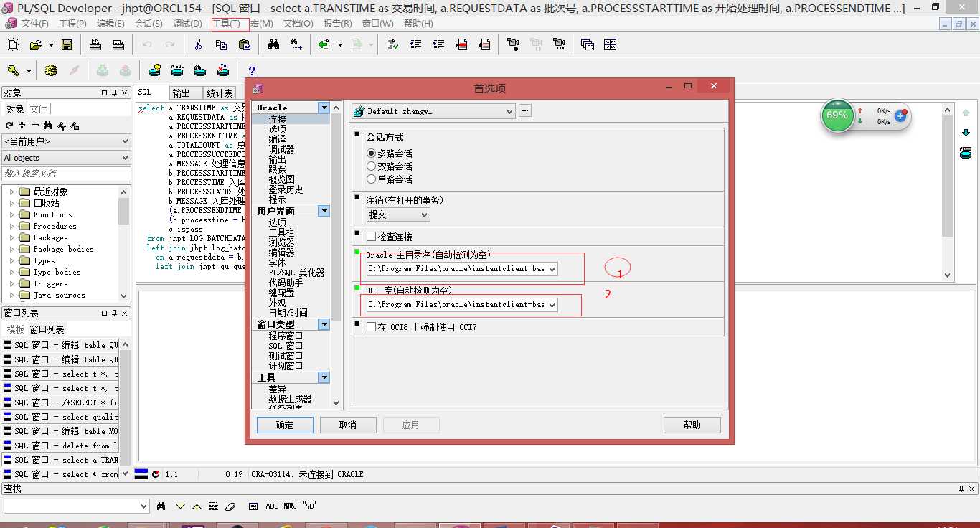Image resolution: width=980 pixels, height=528 pixels.
Task: Select 登录历史 in the preferences list
Action: (x=286, y=189)
